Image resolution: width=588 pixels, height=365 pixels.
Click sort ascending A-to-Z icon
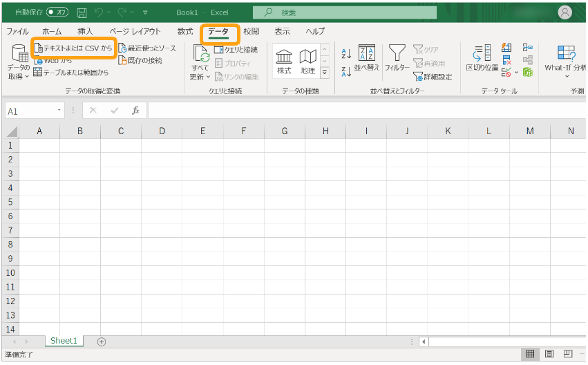[x=346, y=54]
